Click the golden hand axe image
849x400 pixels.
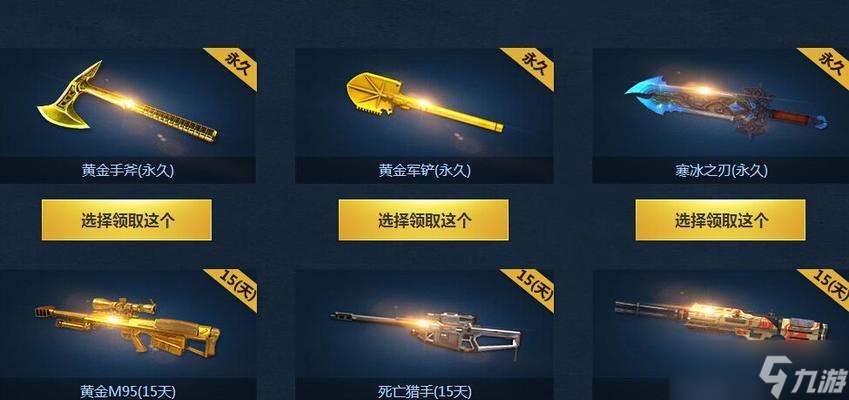tap(127, 103)
